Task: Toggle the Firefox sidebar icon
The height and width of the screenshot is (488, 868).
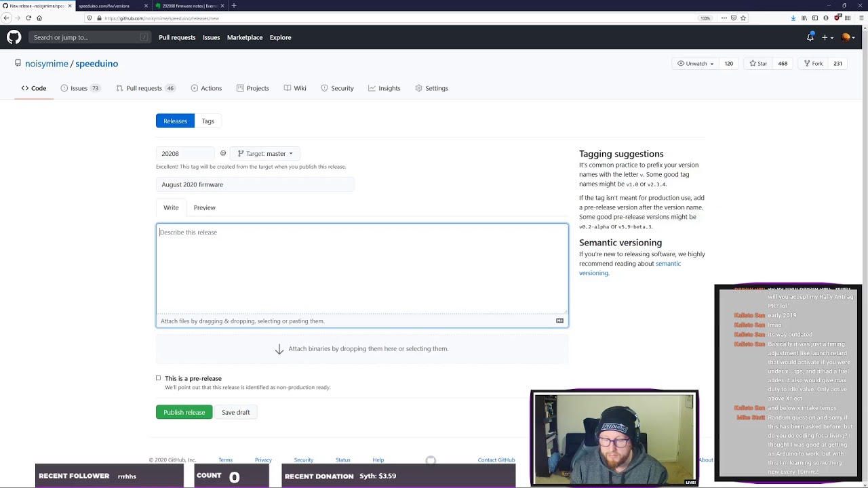Action: (x=815, y=18)
